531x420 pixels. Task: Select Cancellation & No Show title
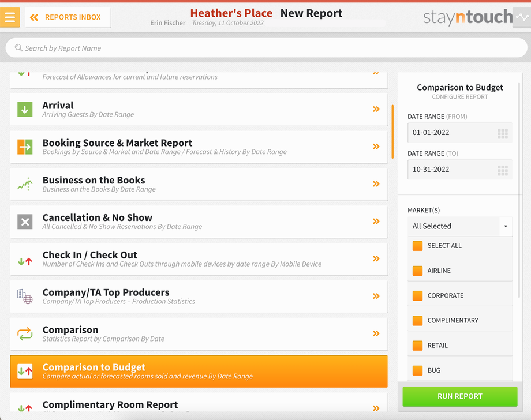[97, 217]
